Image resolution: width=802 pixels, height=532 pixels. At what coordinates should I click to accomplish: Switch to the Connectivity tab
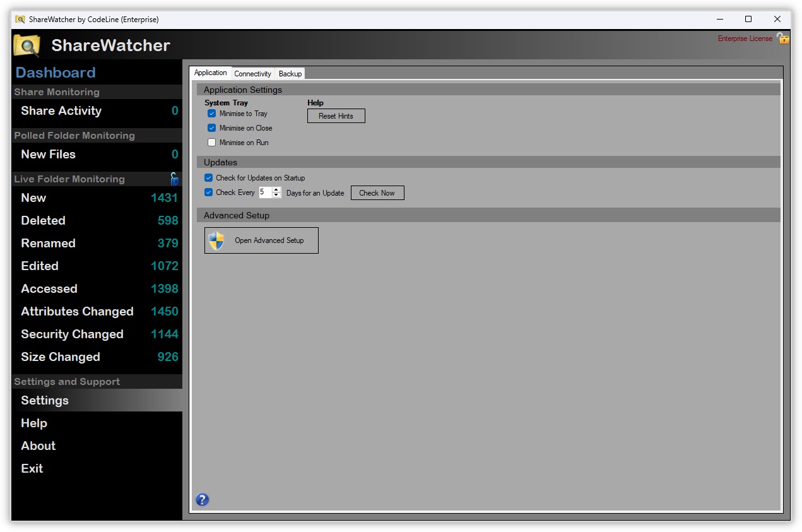tap(252, 73)
